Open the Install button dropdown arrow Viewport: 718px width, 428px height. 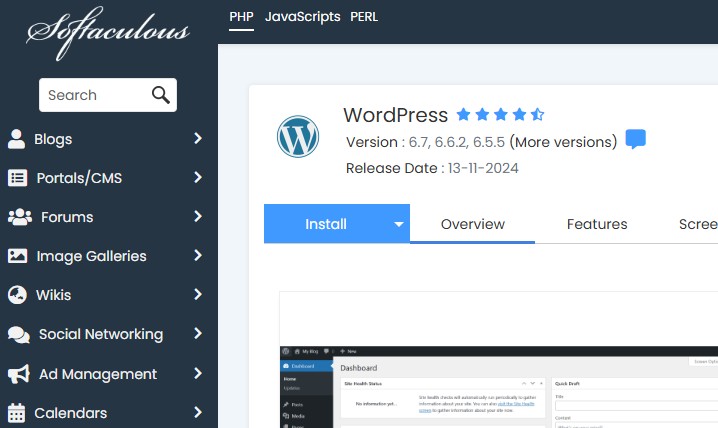[x=398, y=224]
